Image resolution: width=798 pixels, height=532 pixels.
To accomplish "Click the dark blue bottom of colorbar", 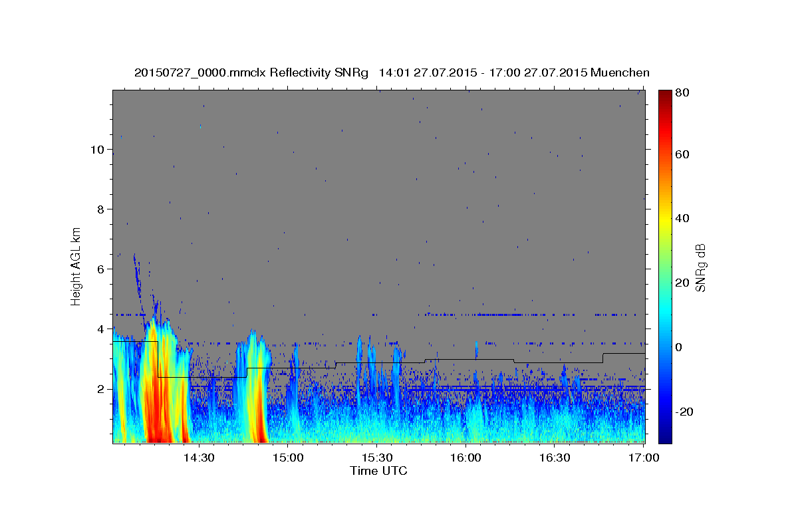I will tap(664, 436).
